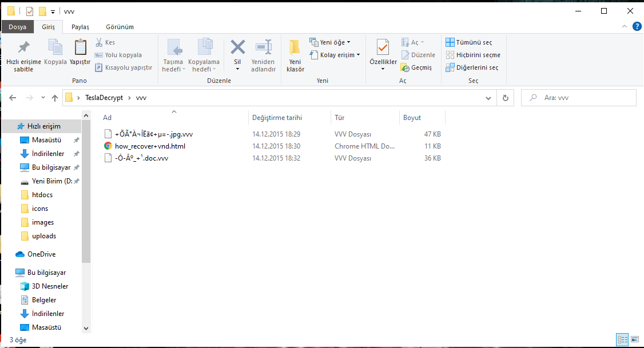Select how_recover+vnd.html file
The height and width of the screenshot is (348, 644).
150,146
